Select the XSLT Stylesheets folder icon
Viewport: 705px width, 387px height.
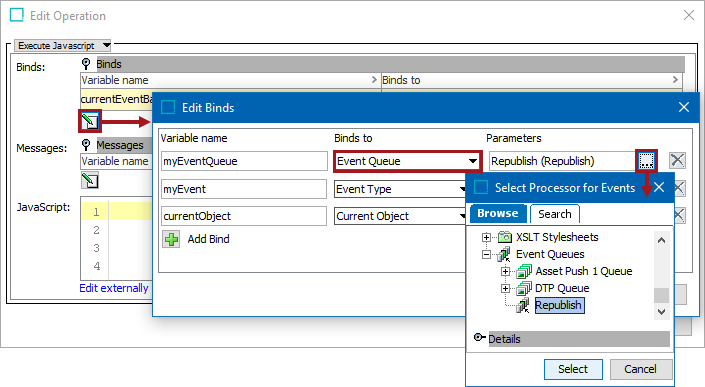(505, 237)
